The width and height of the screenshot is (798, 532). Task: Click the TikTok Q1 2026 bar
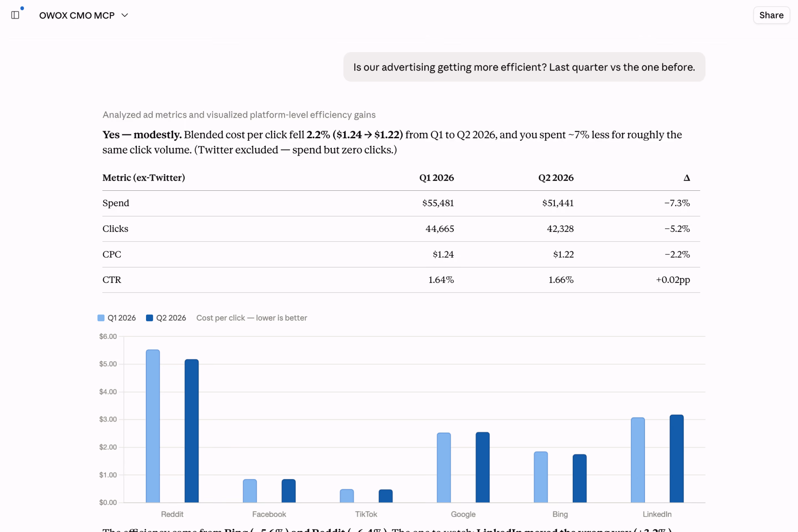point(347,496)
